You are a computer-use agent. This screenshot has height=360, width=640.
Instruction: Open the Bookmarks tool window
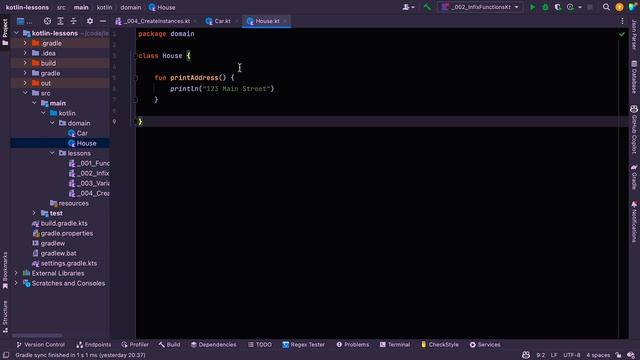5,270
